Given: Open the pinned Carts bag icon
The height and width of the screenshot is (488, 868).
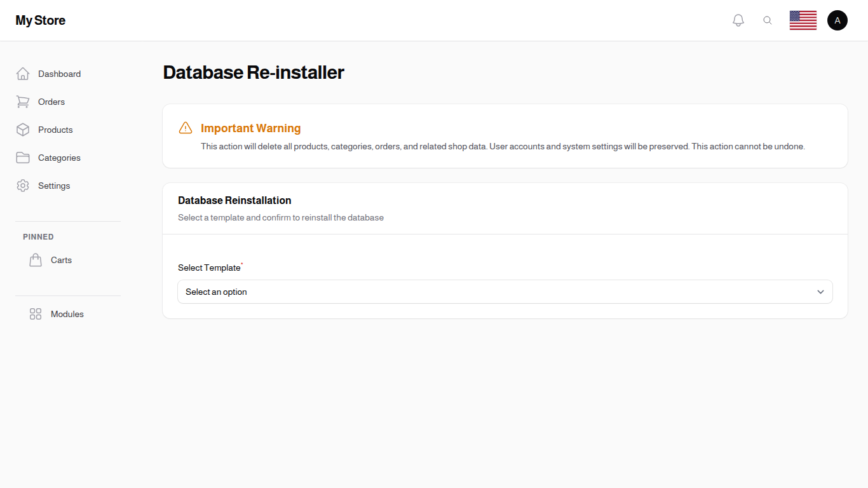Looking at the screenshot, I should pos(36,260).
